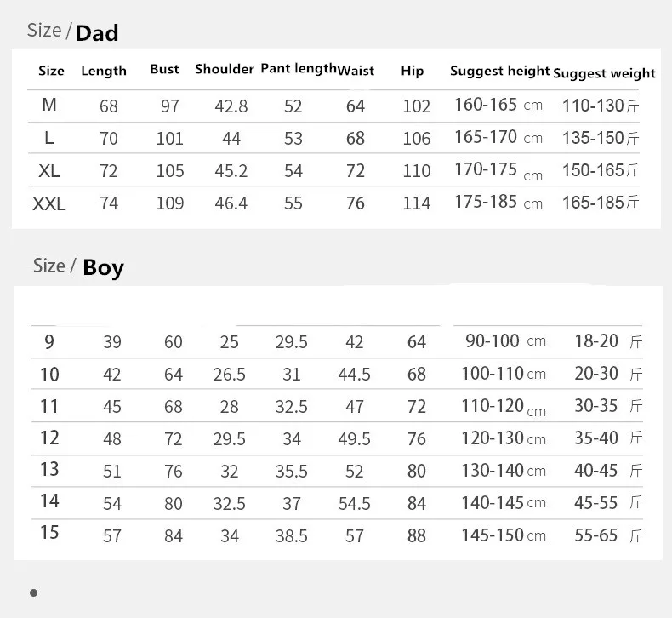Click the Shoulder column header
This screenshot has width=672, height=618.
(x=225, y=69)
